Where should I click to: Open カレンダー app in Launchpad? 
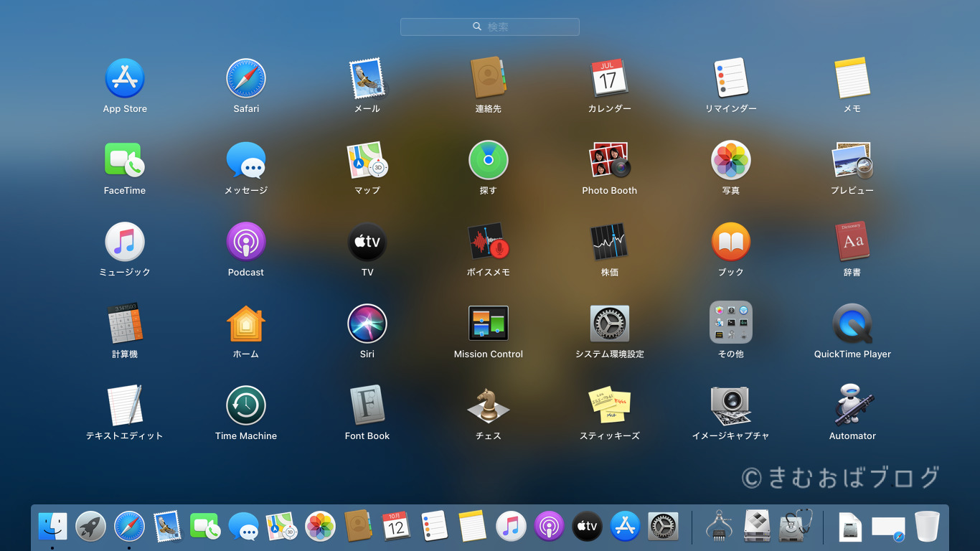(610, 78)
